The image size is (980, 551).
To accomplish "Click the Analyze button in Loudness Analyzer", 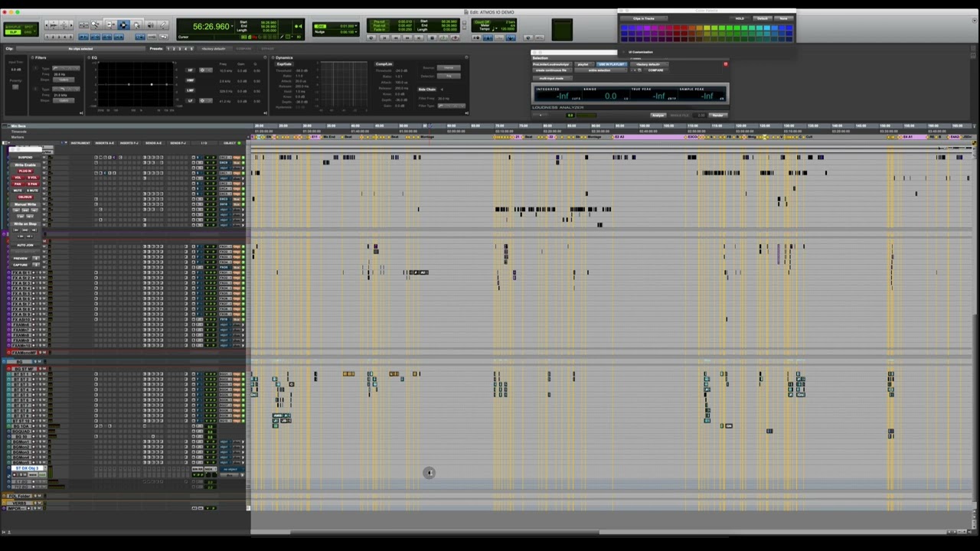I will [x=658, y=116].
